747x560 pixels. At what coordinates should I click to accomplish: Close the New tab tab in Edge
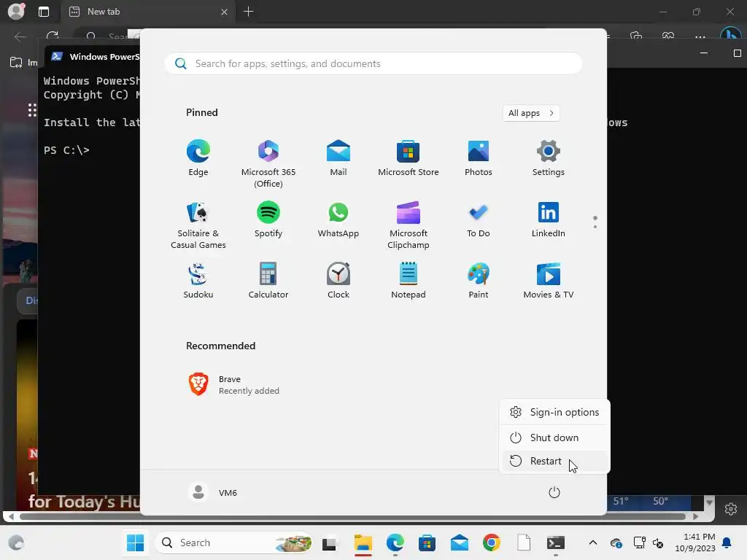tap(224, 12)
